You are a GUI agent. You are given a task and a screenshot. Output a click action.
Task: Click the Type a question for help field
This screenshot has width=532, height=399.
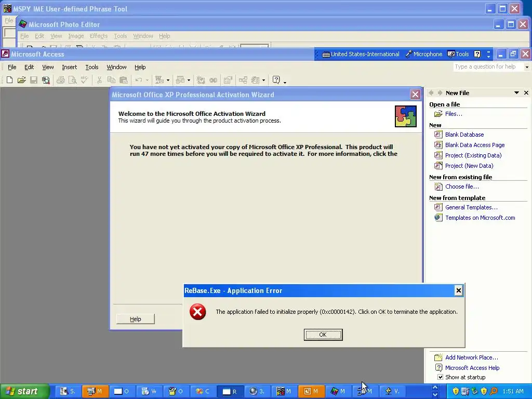[x=488, y=67]
